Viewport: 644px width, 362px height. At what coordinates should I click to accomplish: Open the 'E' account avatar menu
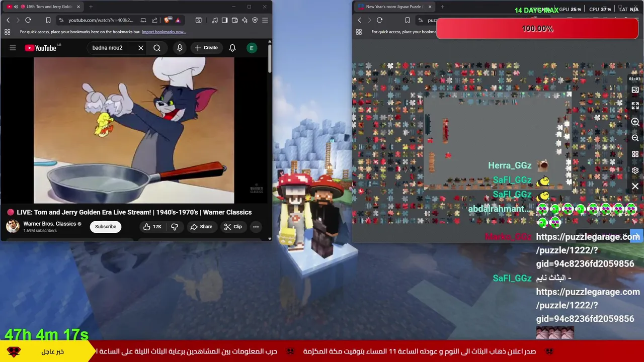252,48
